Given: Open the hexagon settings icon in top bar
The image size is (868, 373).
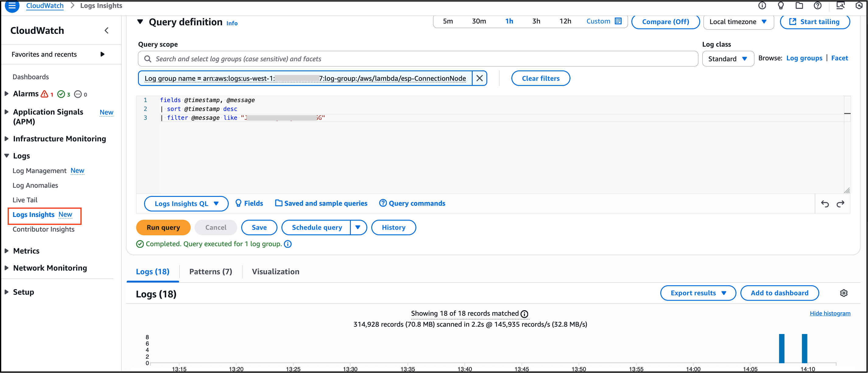Looking at the screenshot, I should click(859, 5).
